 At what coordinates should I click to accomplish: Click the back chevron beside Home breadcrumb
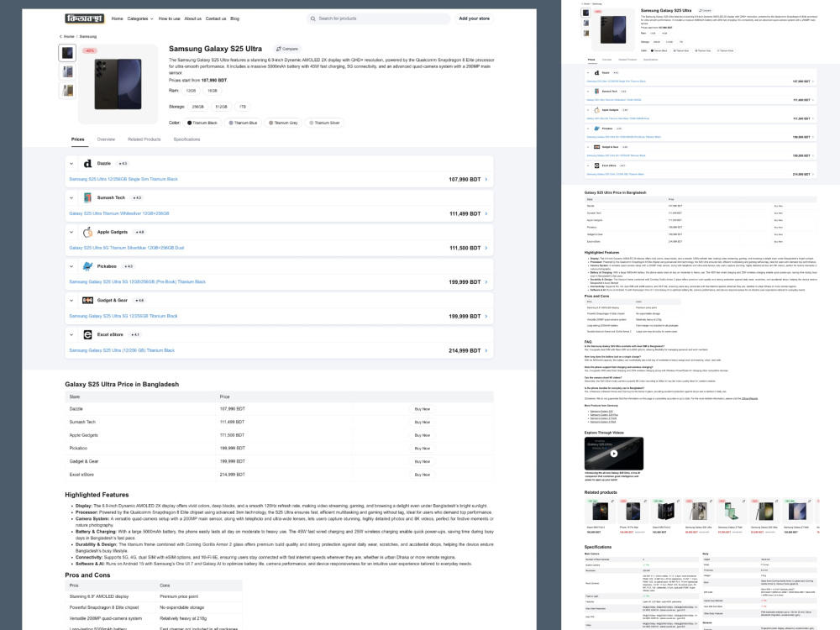60,36
